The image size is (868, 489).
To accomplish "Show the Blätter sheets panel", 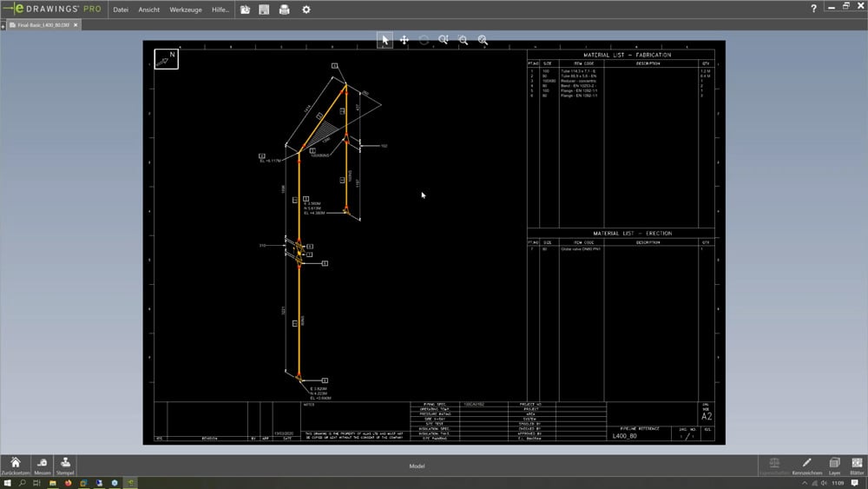I will [856, 466].
